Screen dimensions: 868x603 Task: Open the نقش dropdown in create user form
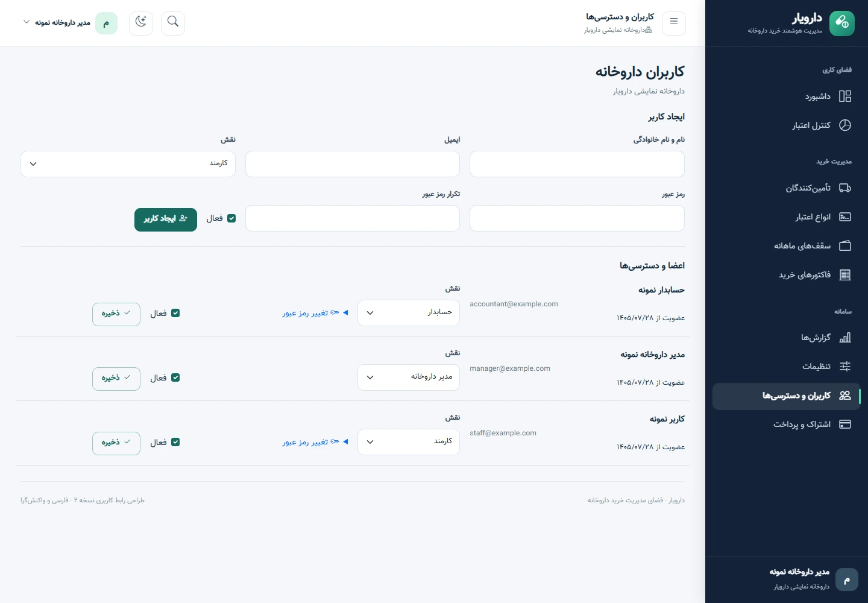(128, 164)
